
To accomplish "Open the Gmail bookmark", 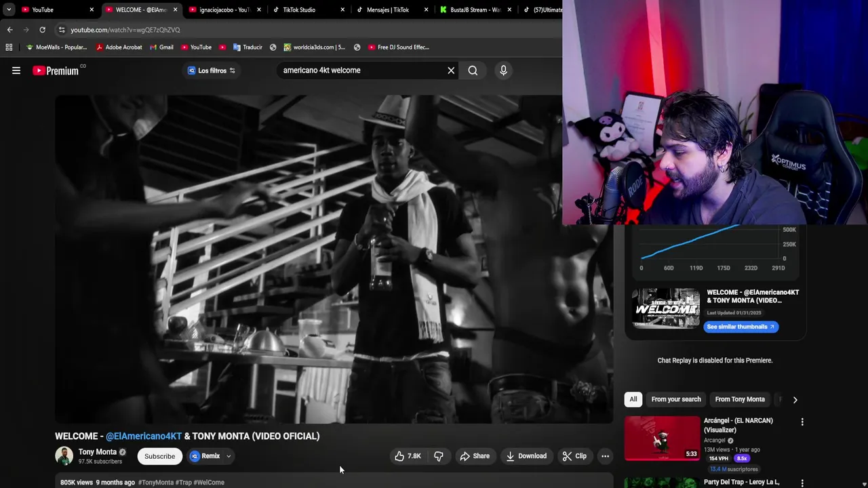I will click(161, 47).
